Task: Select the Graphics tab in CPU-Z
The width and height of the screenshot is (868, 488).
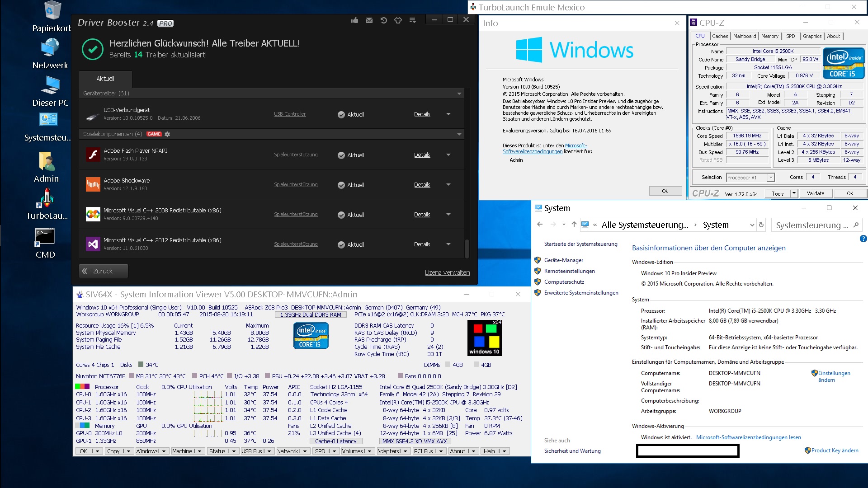Action: pos(812,36)
